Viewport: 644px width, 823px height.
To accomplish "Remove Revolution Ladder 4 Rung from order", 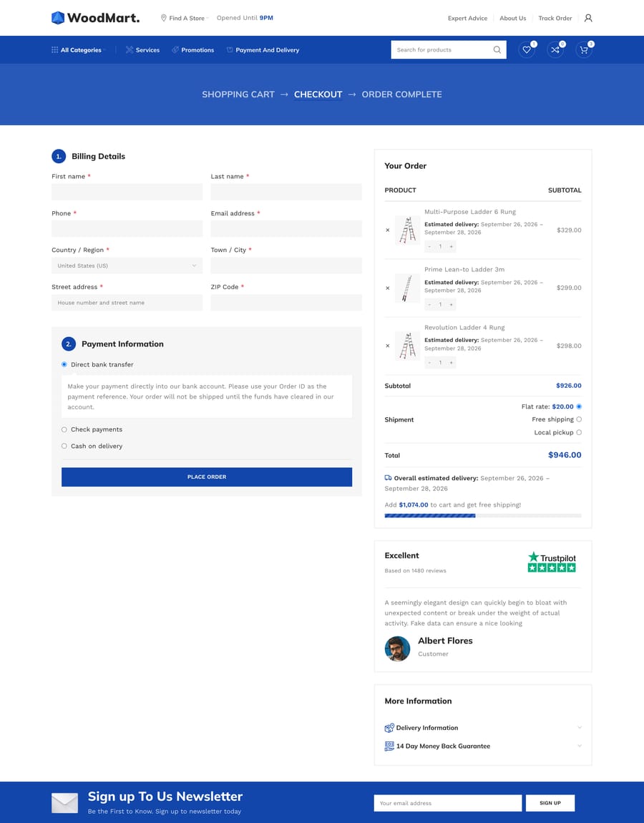I will coord(388,346).
